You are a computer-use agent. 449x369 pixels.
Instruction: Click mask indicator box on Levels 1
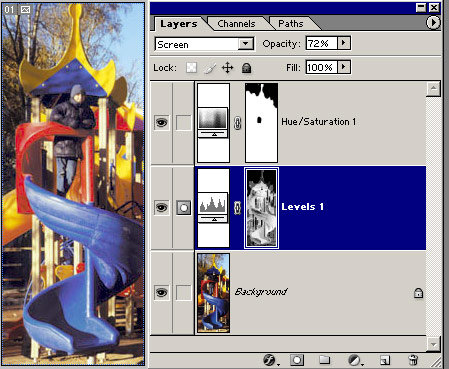[x=184, y=208]
